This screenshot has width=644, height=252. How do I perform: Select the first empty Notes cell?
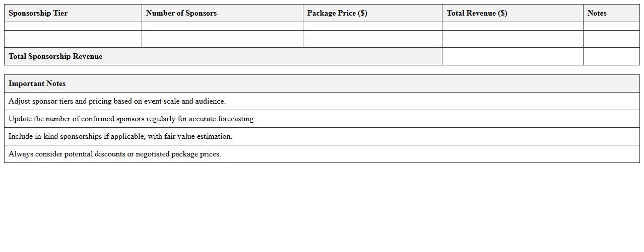611,26
